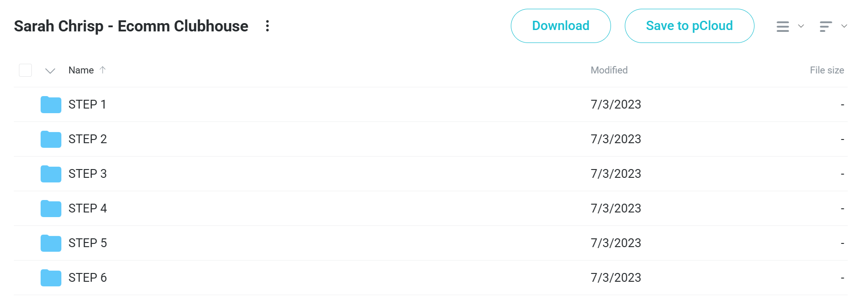Click the sort order lines icon

point(826,26)
